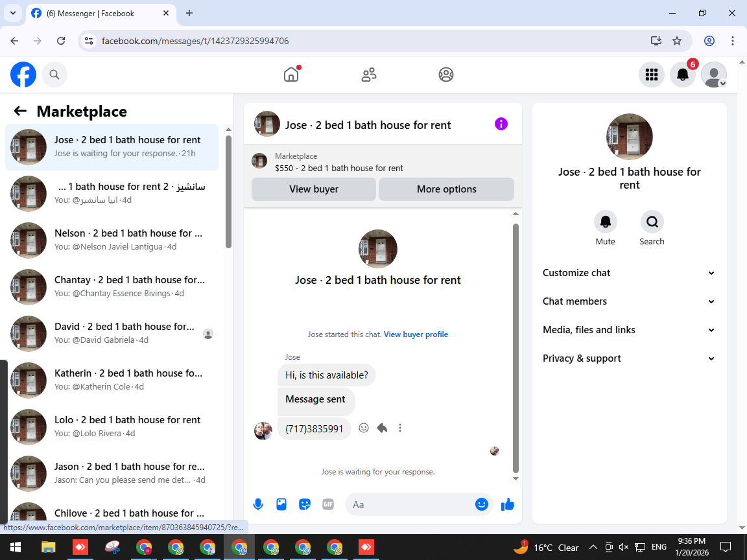Open the purple conversation information icon
The width and height of the screenshot is (747, 560).
point(501,124)
